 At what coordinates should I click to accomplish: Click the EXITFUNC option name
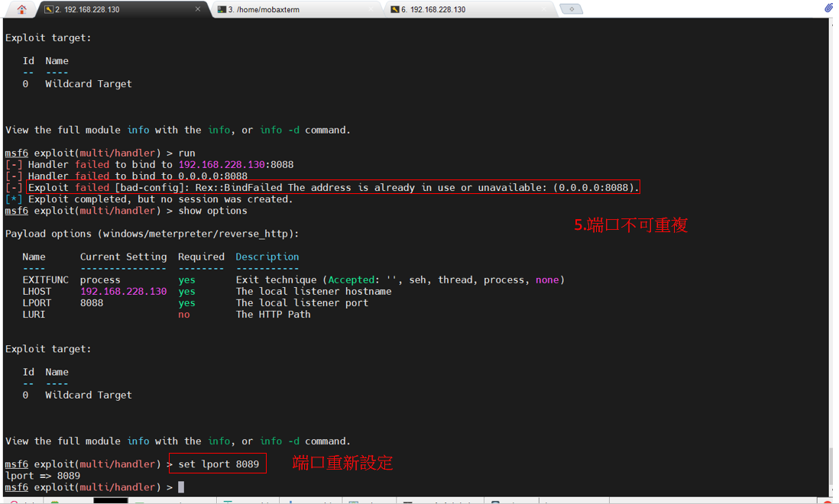46,279
